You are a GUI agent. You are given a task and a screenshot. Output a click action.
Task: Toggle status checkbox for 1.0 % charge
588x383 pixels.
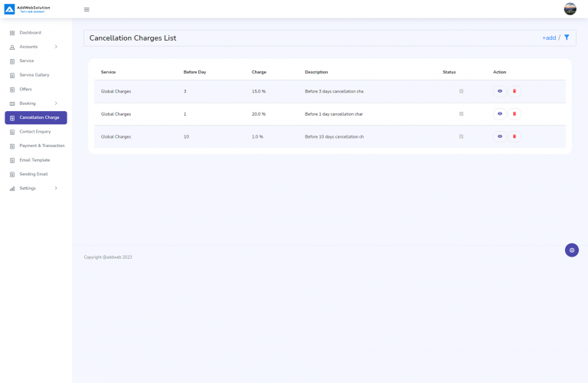[x=461, y=136]
